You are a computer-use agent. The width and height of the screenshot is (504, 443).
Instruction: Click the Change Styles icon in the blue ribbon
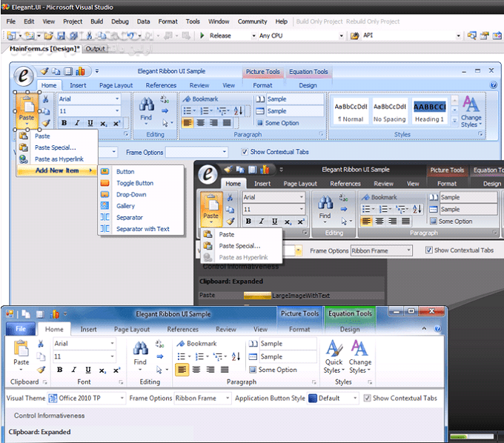[471, 104]
